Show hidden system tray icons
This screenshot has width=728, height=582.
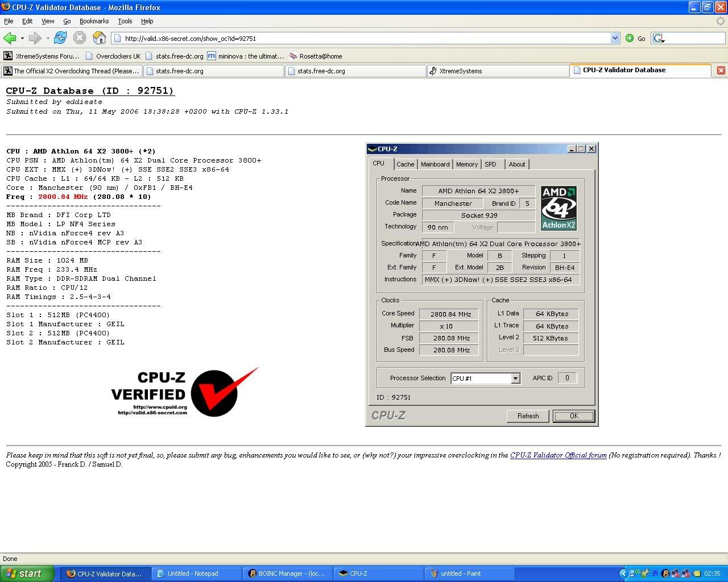point(624,573)
